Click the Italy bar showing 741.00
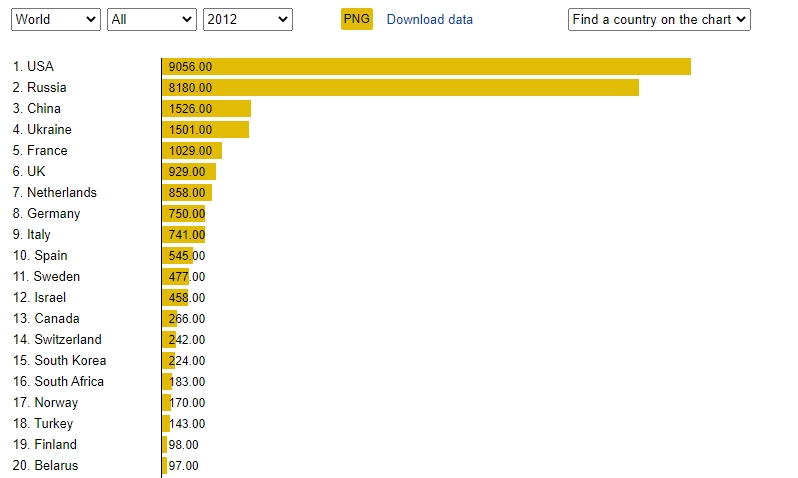798x478 pixels. tap(184, 235)
